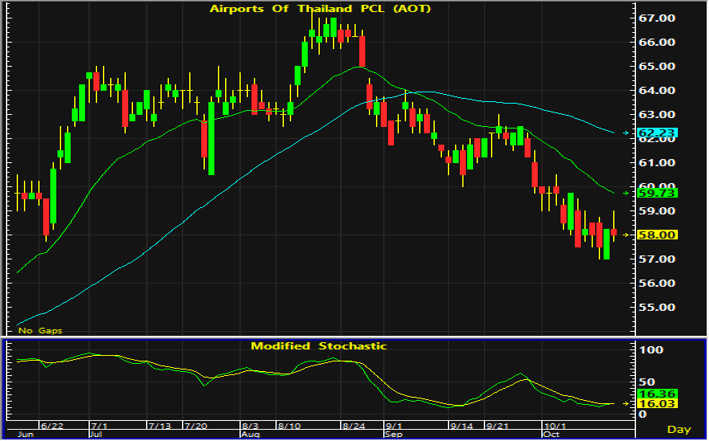Select the blue moving average value 62.23
This screenshot has height=441, width=709.
657,133
